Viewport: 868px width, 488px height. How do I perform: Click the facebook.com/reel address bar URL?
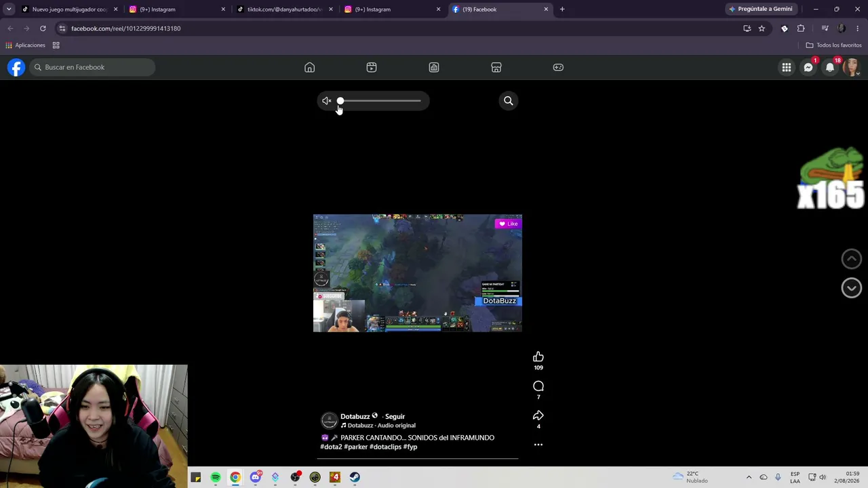point(126,28)
